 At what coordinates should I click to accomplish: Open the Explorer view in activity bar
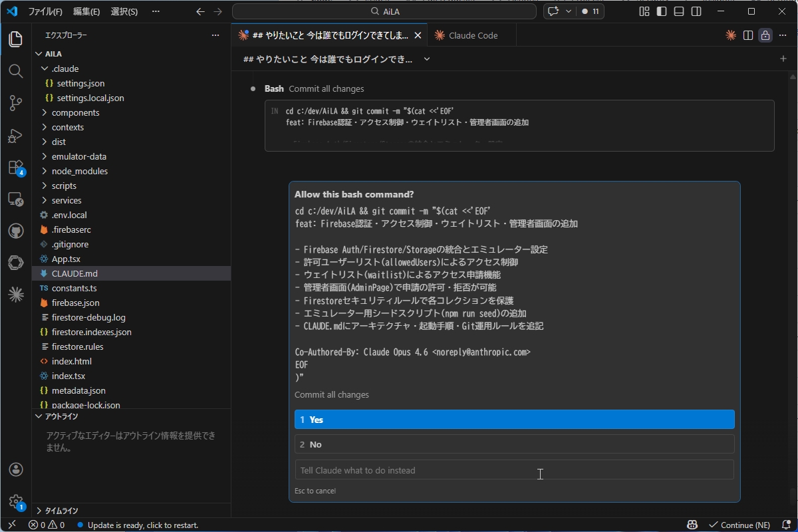tap(16, 39)
